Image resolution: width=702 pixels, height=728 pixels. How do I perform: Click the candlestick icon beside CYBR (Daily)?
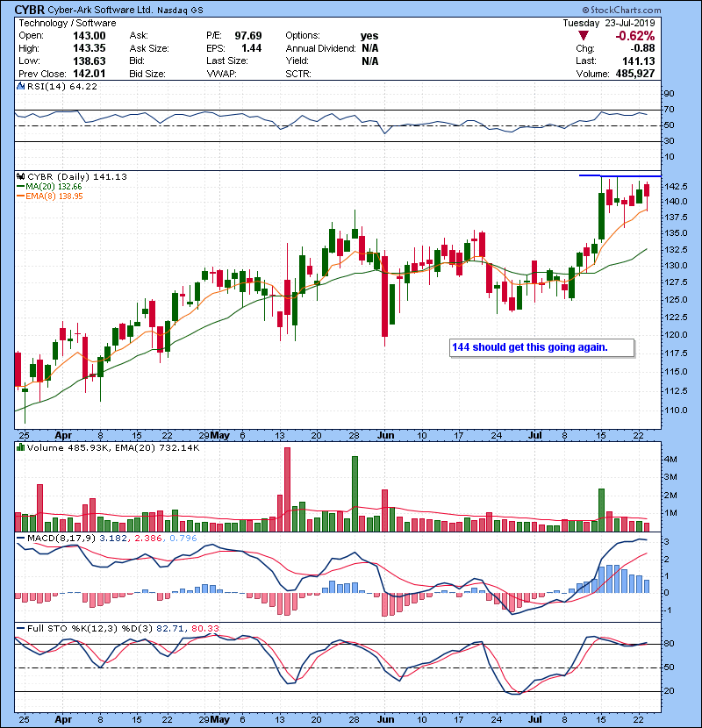[x=20, y=176]
